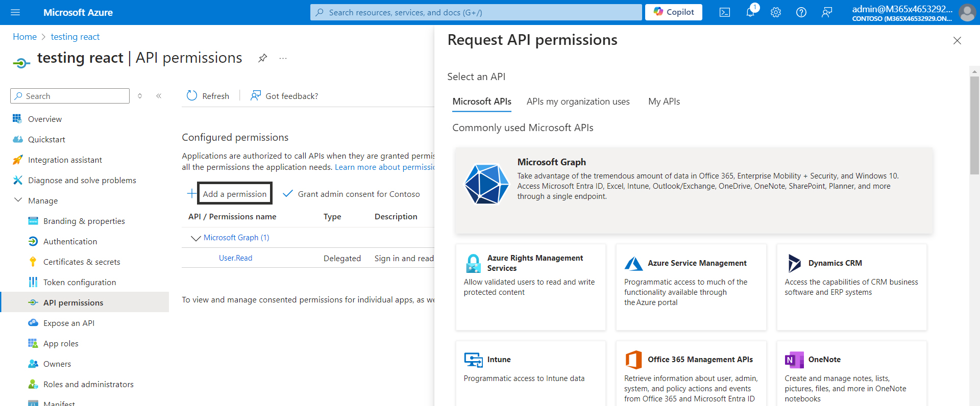Switch to the My APIs tab

[664, 102]
